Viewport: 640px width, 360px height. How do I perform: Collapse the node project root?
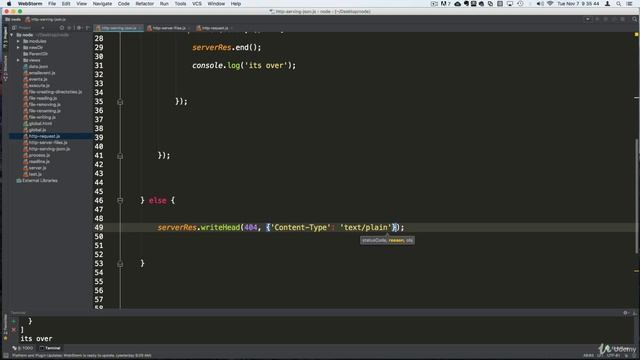(11, 35)
